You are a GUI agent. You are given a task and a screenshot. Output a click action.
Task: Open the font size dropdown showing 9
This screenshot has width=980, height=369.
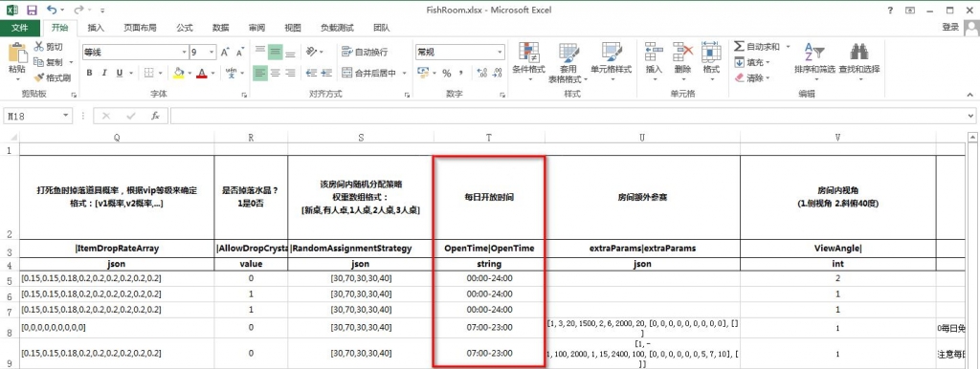(x=212, y=52)
